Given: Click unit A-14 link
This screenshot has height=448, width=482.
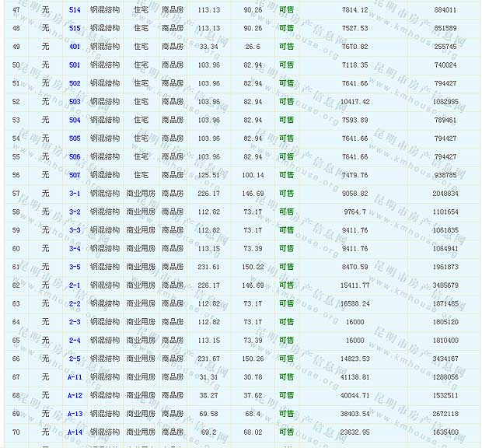Looking at the screenshot, I should [75, 432].
